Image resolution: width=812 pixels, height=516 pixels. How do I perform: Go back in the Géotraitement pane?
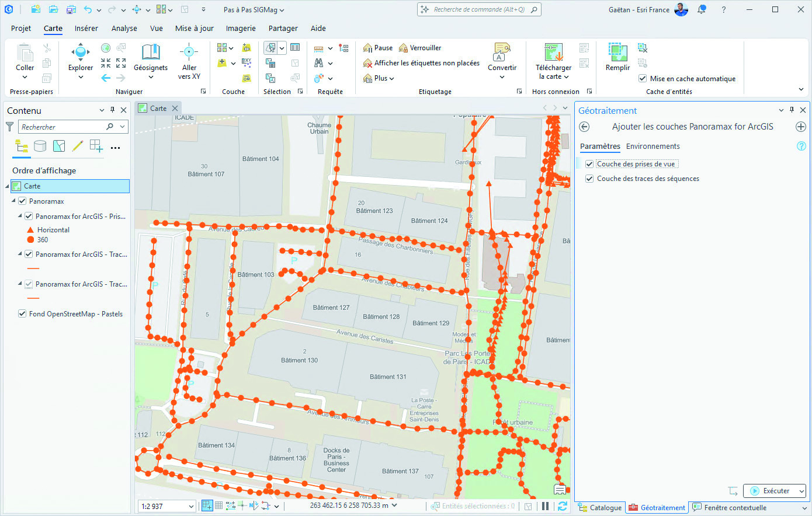[584, 127]
